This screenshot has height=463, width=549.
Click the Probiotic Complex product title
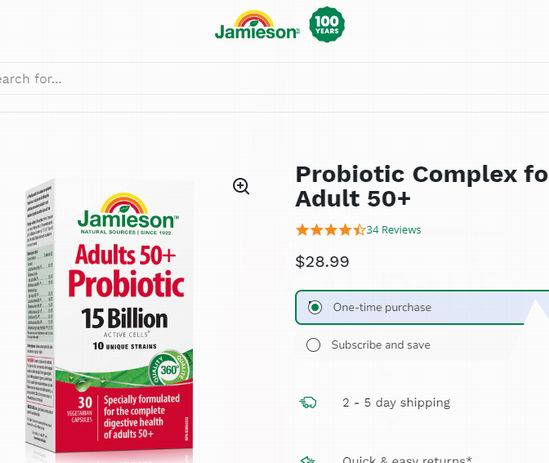[x=422, y=186]
